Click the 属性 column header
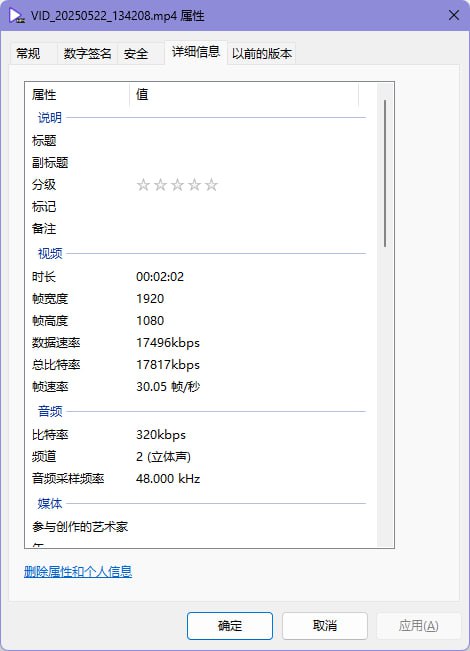This screenshot has width=470, height=651. 77,95
